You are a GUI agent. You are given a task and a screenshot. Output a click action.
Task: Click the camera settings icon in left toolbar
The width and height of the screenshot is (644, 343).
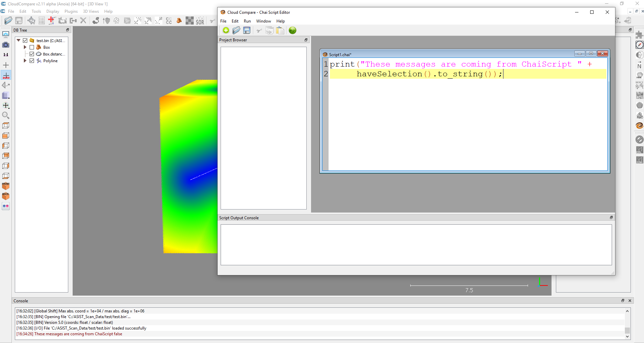tap(6, 44)
